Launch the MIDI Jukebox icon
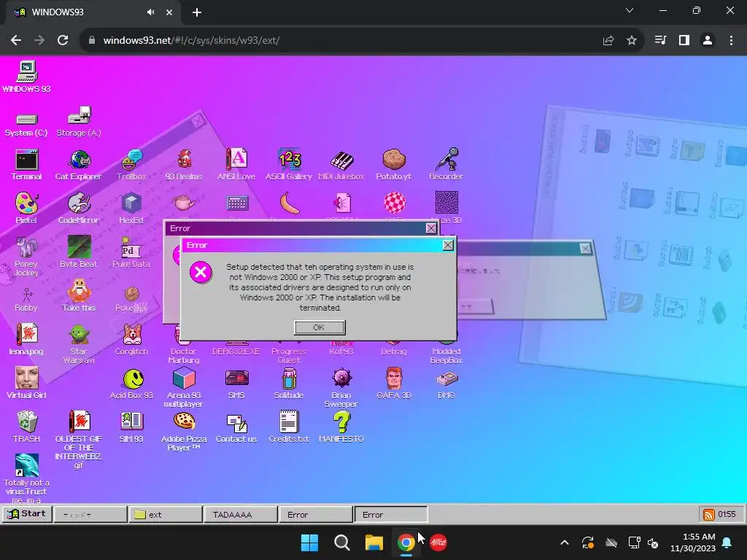This screenshot has height=560, width=747. pyautogui.click(x=341, y=160)
